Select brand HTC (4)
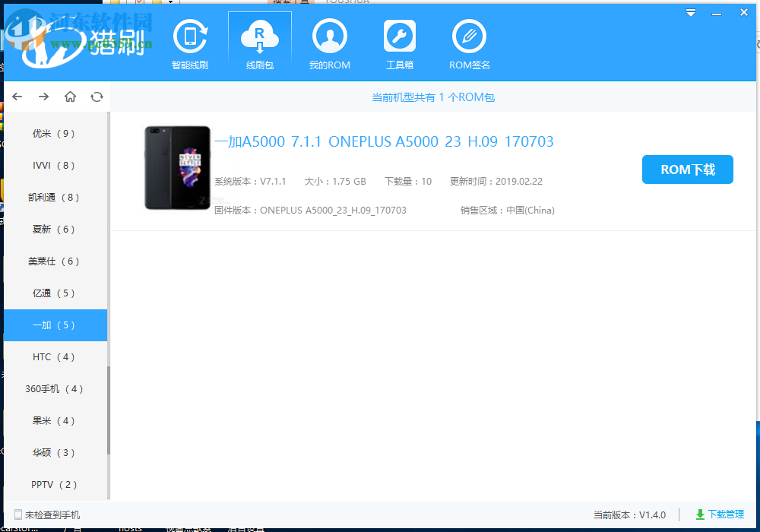The width and height of the screenshot is (760, 532). pyautogui.click(x=55, y=357)
